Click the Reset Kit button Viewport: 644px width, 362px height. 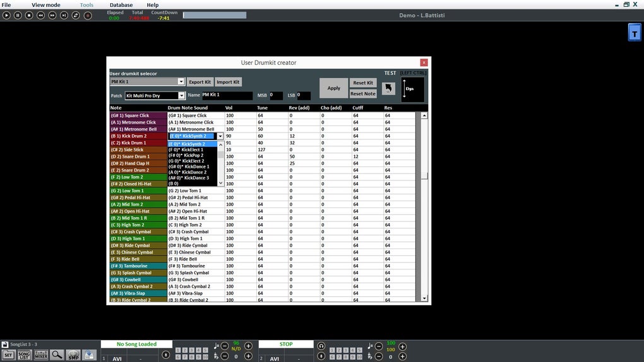362,83
